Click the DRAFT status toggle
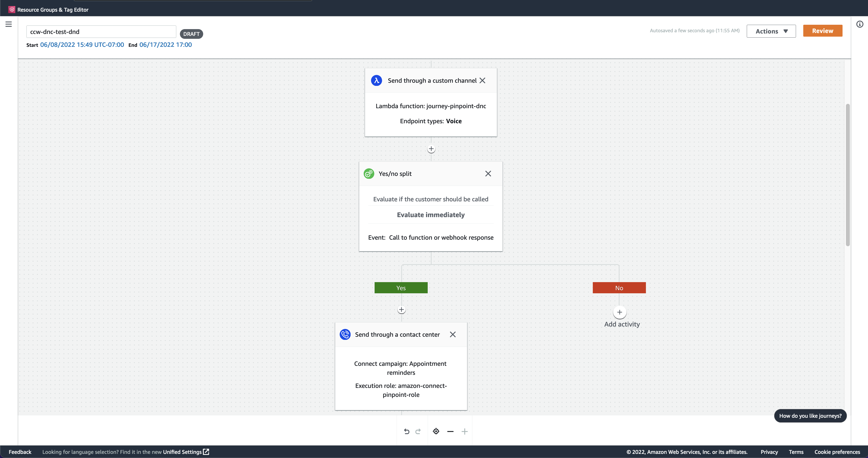Viewport: 868px width, 458px height. pos(191,33)
